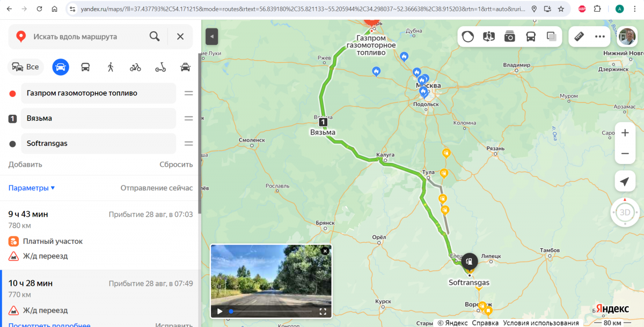The image size is (644, 327).
Task: Click 'Посмотреть подробнее' link
Action: pyautogui.click(x=49, y=325)
